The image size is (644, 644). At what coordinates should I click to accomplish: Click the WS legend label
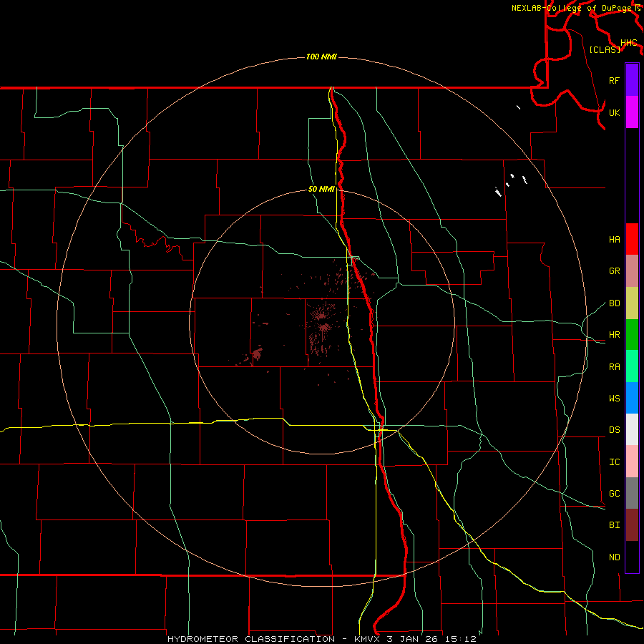point(614,399)
